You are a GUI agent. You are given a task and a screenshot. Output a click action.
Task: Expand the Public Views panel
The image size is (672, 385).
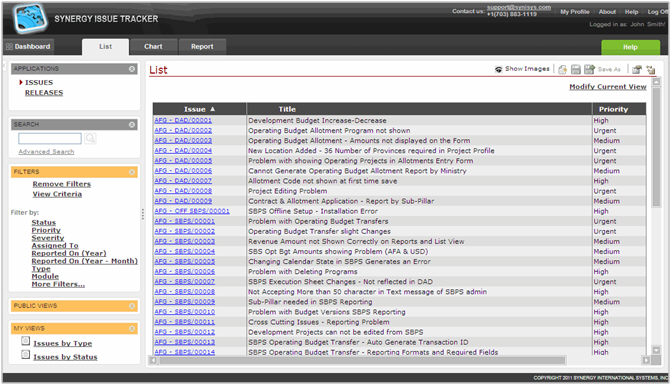pos(132,306)
